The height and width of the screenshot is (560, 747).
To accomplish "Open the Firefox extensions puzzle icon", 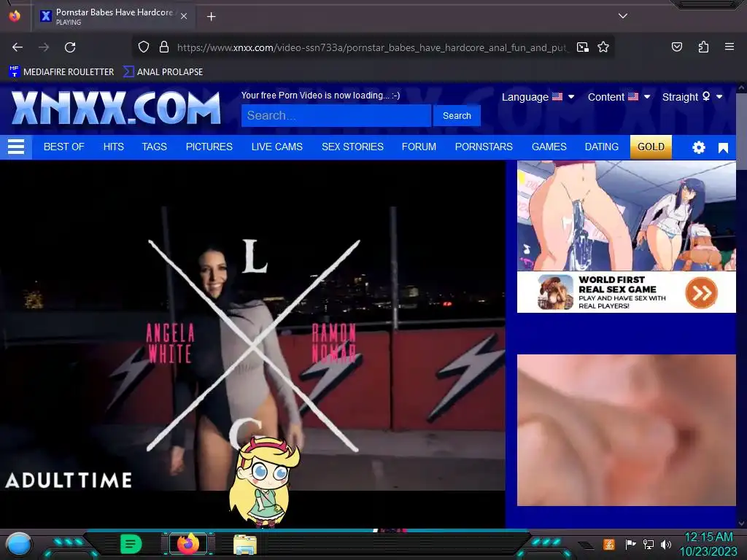I will click(703, 47).
